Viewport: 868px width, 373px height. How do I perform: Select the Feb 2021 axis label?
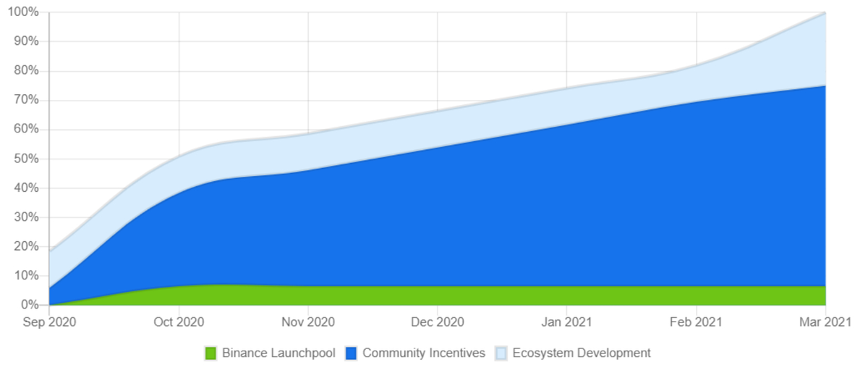click(696, 321)
